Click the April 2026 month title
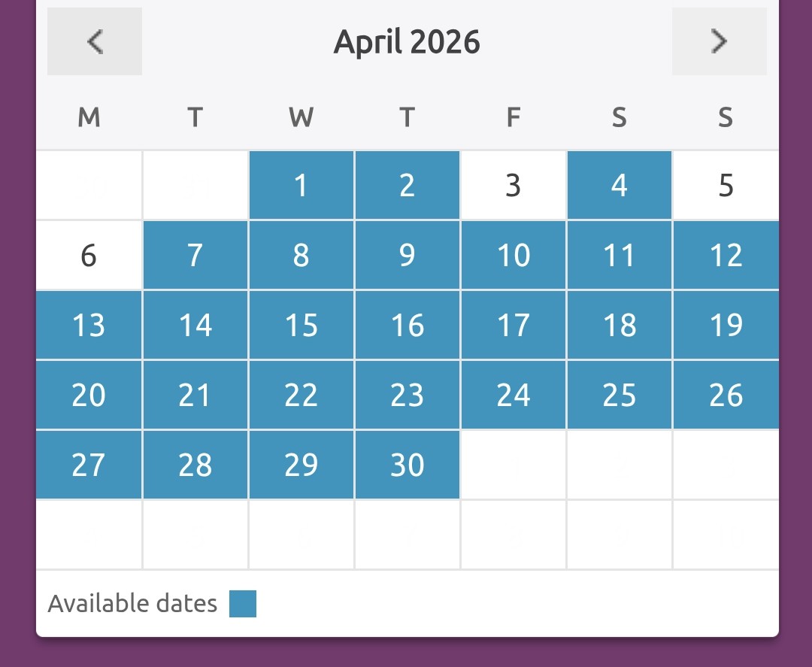 [407, 41]
